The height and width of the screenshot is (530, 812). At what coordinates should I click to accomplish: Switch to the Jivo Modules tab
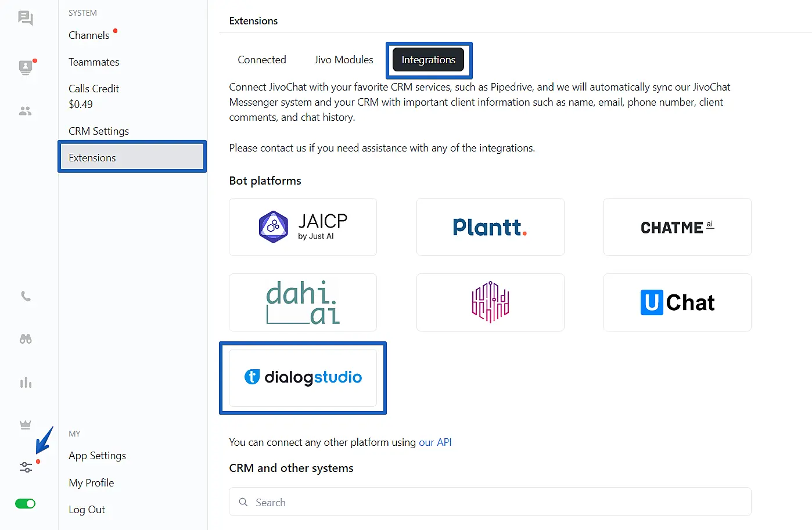[343, 60]
